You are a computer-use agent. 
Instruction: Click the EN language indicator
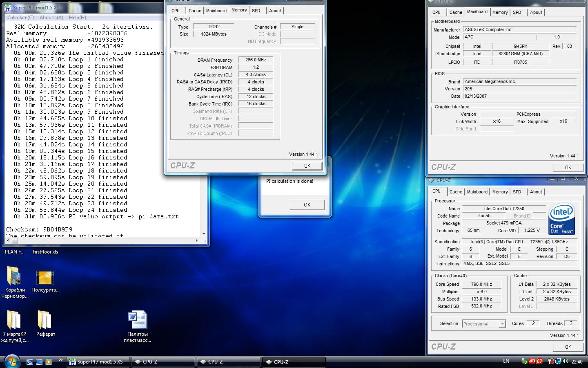coord(506,361)
